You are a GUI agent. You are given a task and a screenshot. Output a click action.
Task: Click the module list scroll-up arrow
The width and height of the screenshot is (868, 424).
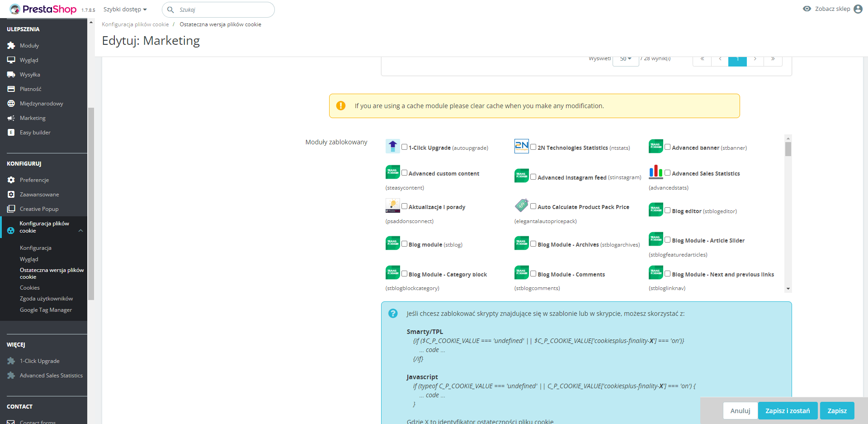pos(788,138)
